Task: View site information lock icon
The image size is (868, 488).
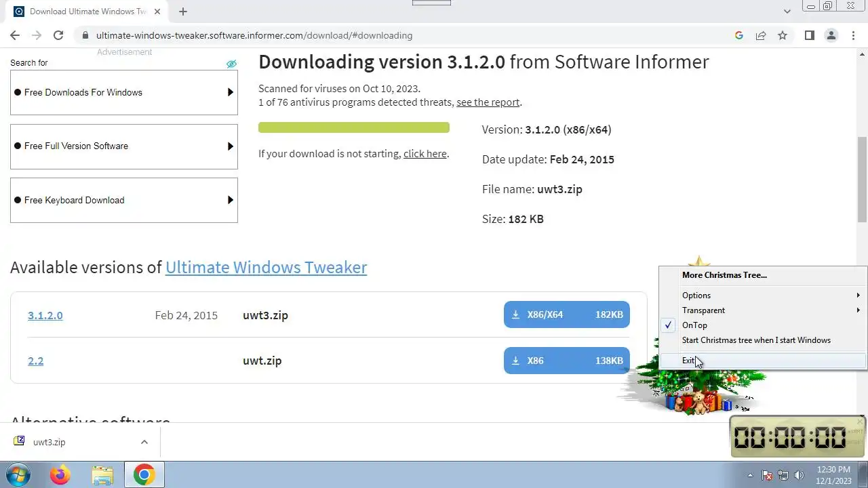Action: [85, 35]
